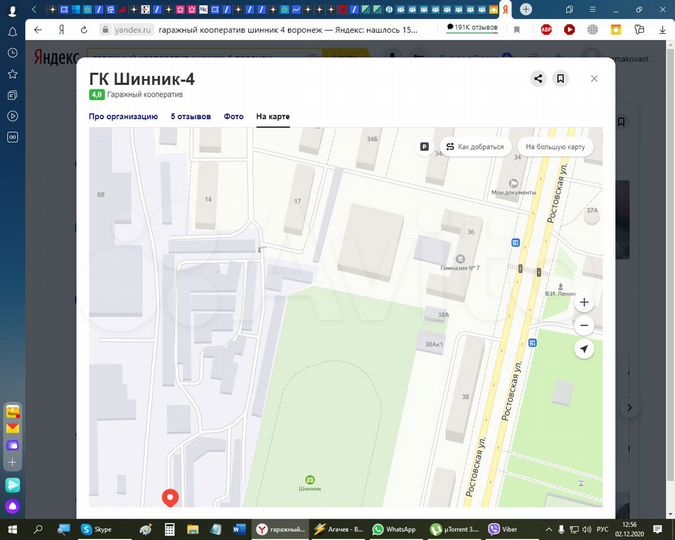Screen dimensions: 675x540
Task: Select the В.И. Ленин monument marker
Action: click(x=560, y=286)
